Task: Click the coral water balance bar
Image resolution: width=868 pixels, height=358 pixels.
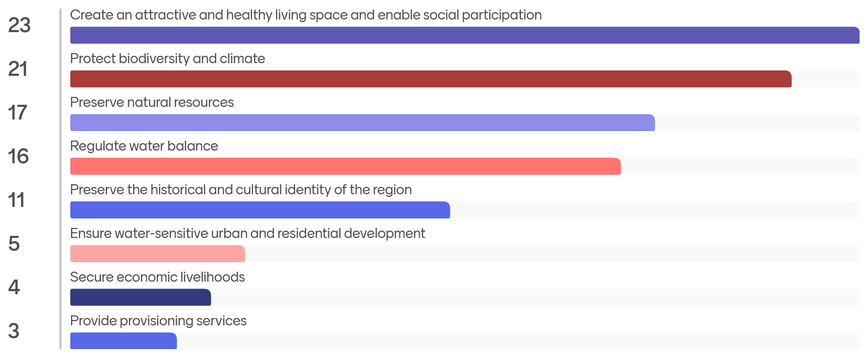Action: click(345, 166)
